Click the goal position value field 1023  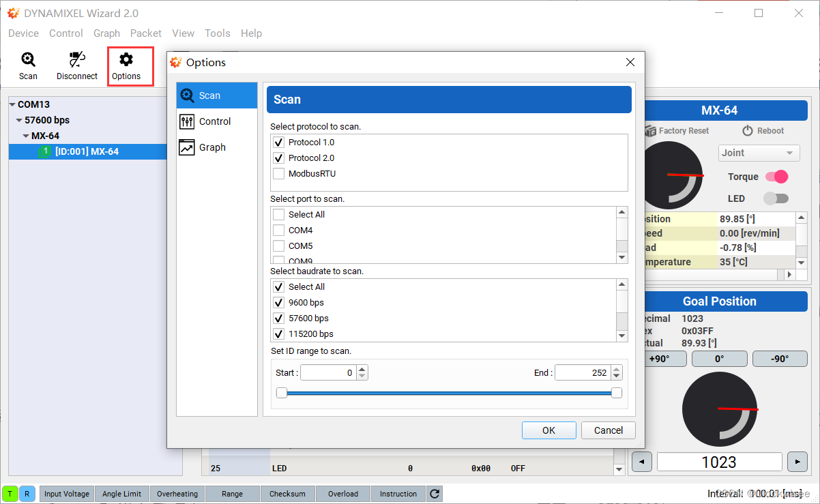coord(719,462)
